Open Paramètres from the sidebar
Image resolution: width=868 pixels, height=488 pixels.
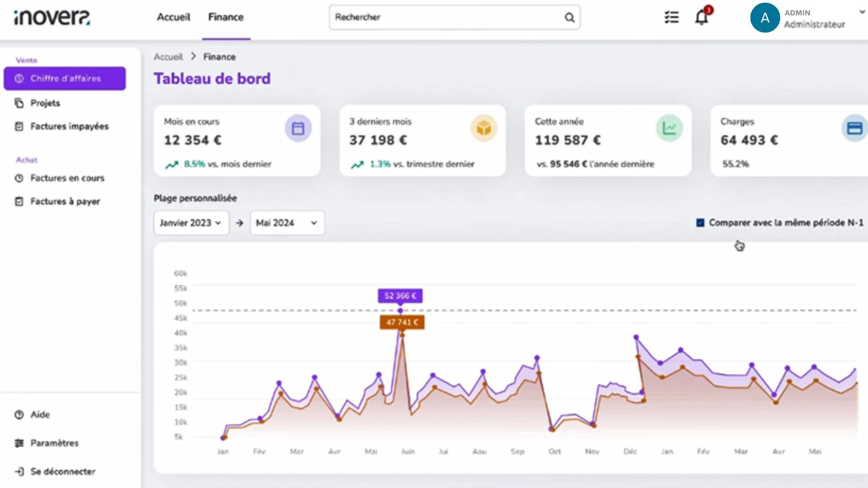[54, 443]
